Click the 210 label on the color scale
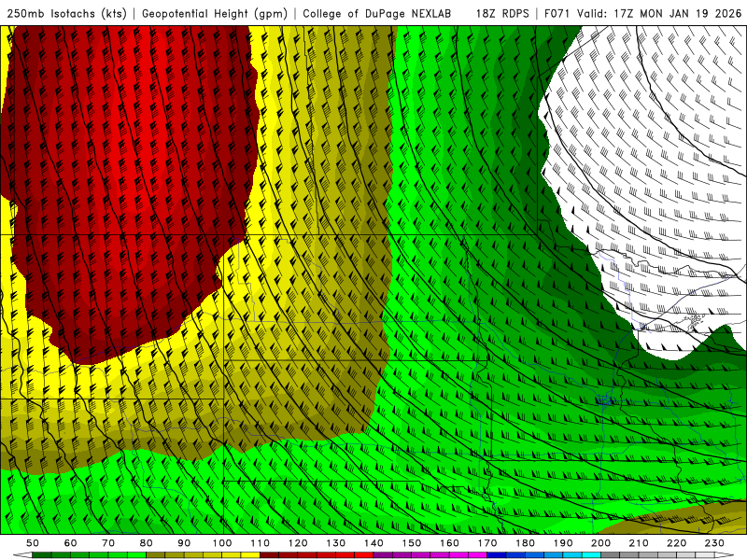This screenshot has width=747, height=560. [639, 543]
